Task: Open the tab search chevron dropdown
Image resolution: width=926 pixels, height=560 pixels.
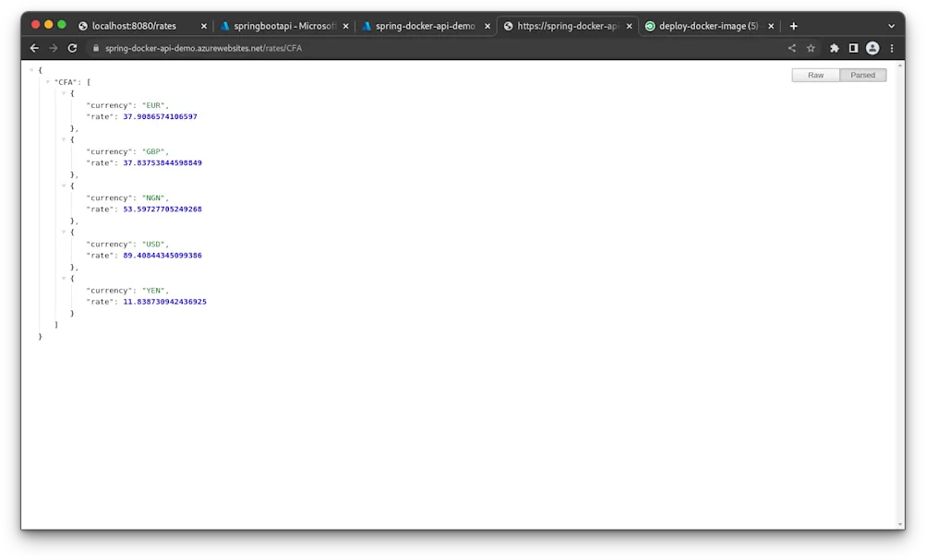Action: point(889,26)
